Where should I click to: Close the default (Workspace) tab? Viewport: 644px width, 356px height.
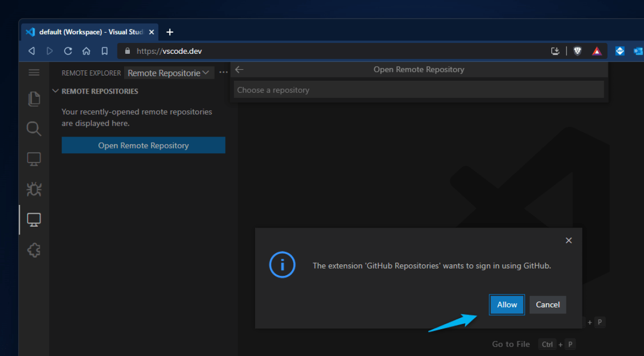[x=152, y=32]
